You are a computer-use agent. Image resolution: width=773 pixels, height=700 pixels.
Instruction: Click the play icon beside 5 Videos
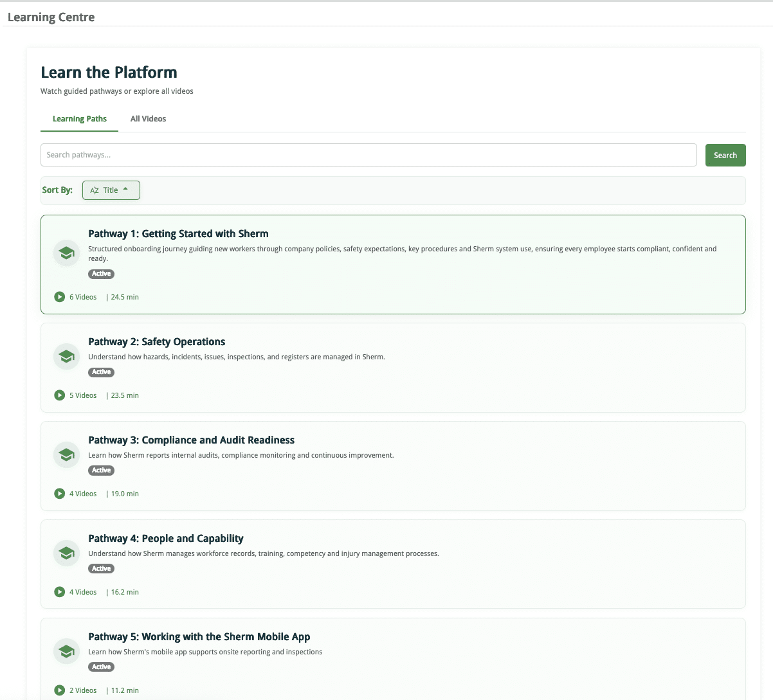pyautogui.click(x=59, y=395)
